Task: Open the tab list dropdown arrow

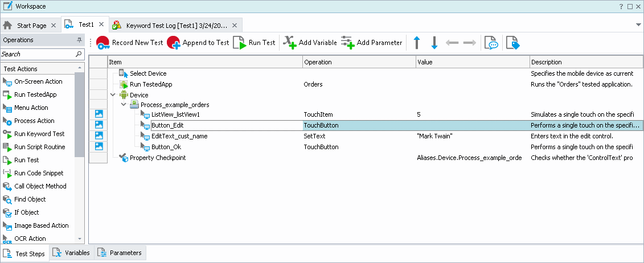Action: [638, 25]
